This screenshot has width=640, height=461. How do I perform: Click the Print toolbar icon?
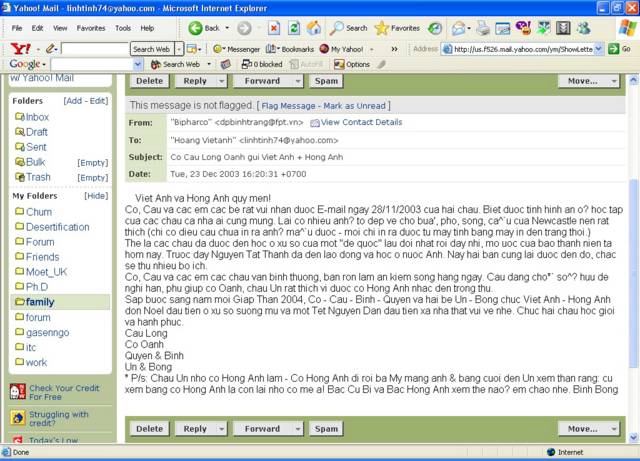click(x=483, y=28)
